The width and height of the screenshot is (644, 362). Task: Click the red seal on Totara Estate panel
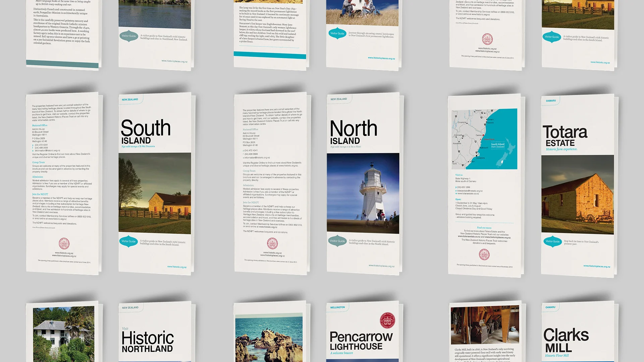484,255
